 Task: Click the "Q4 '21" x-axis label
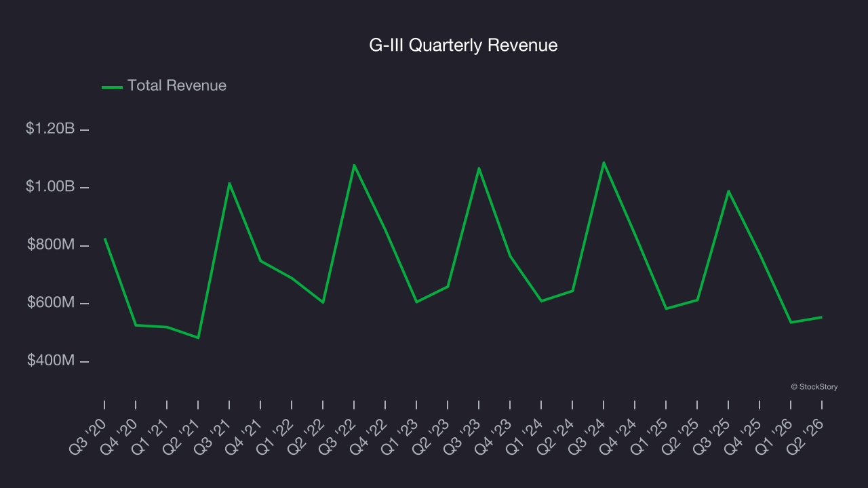(245, 437)
